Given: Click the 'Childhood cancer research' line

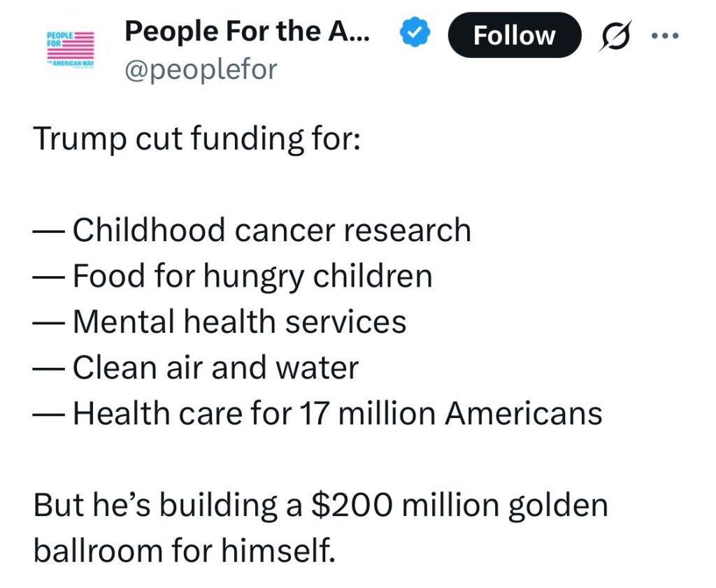Looking at the screenshot, I should pos(252,230).
